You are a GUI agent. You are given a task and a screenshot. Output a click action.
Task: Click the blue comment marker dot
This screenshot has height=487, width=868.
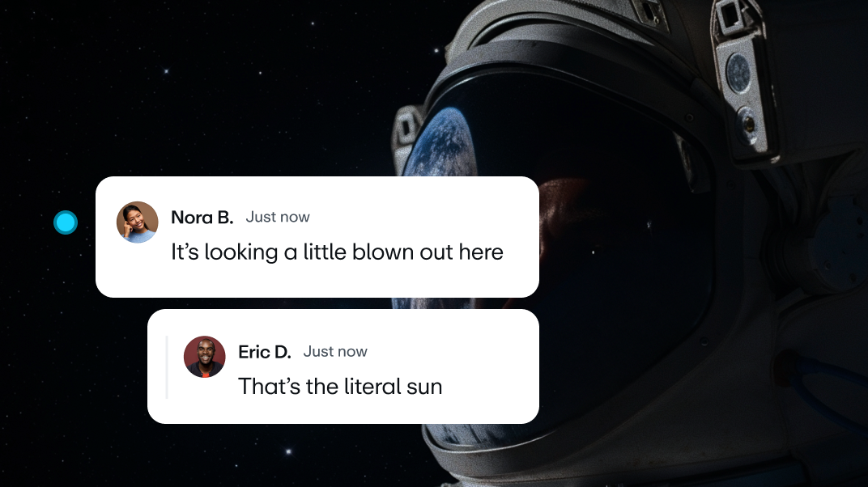click(66, 222)
